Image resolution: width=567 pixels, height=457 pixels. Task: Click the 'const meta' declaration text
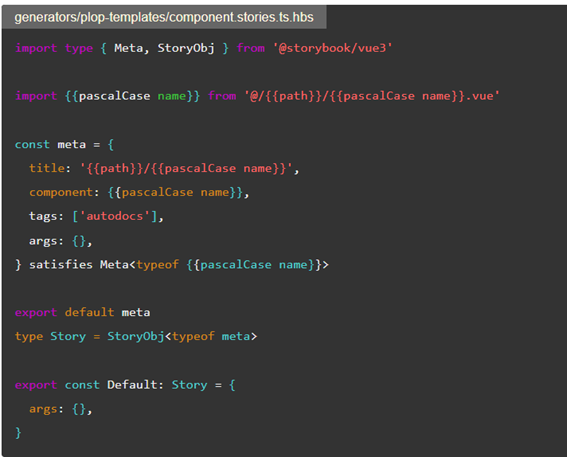(x=50, y=144)
